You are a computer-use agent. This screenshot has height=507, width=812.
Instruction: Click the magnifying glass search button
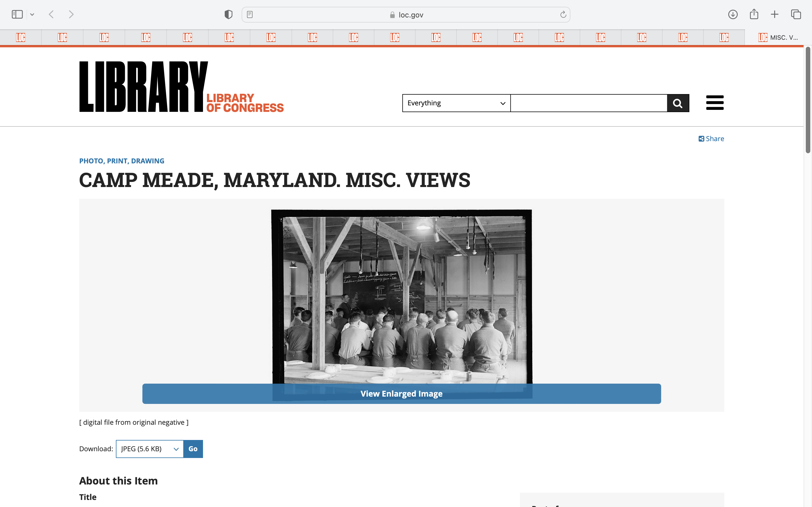678,103
